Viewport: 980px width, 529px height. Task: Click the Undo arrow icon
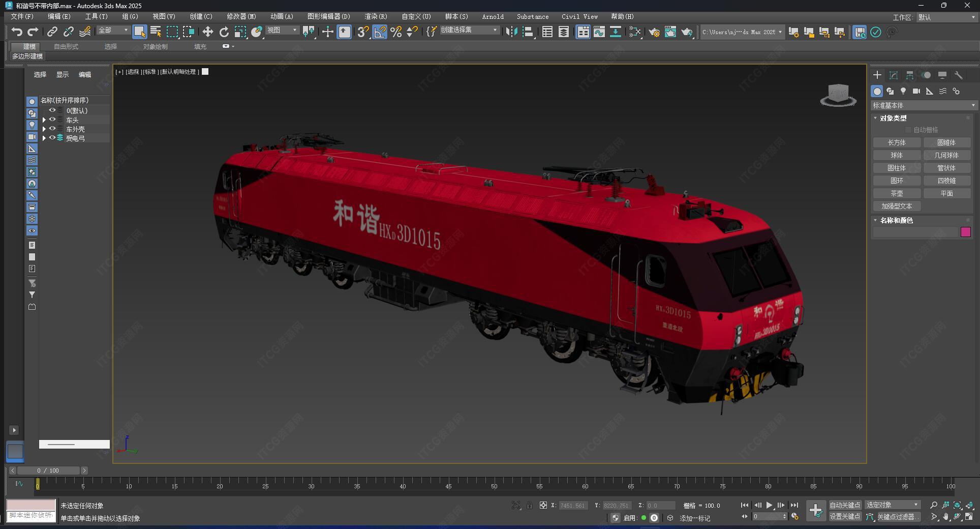(17, 32)
